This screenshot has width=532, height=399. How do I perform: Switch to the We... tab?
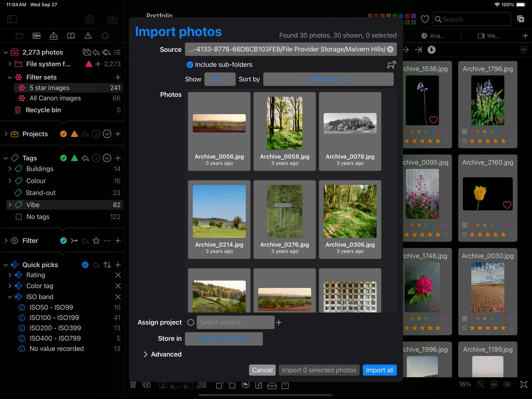point(489,36)
